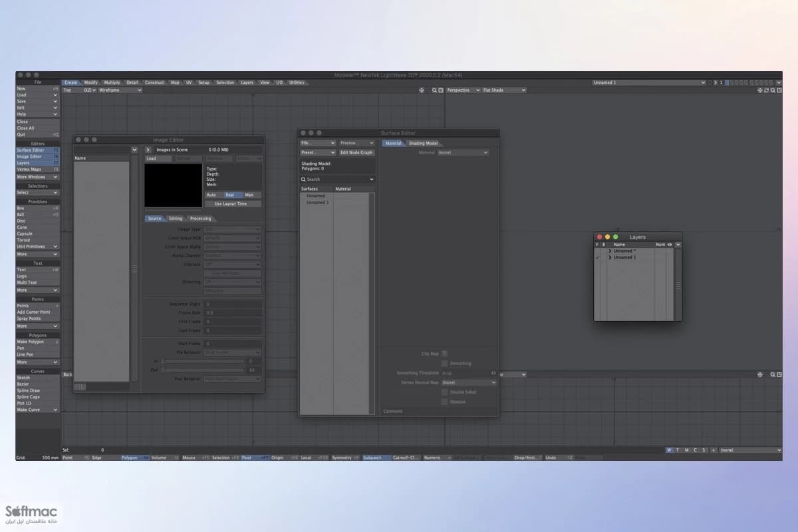Switch to Shading Model tab in Surface Editor
The height and width of the screenshot is (532, 798).
point(424,143)
